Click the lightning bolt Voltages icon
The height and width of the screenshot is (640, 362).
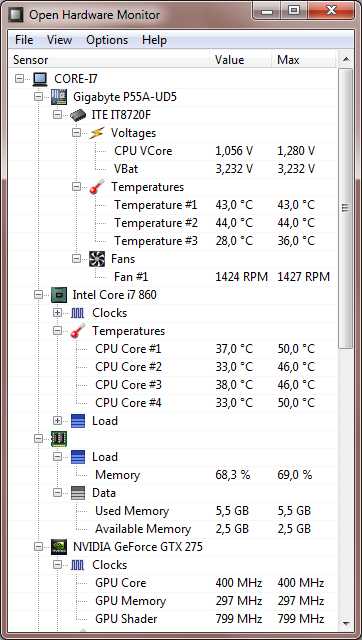[x=96, y=133]
